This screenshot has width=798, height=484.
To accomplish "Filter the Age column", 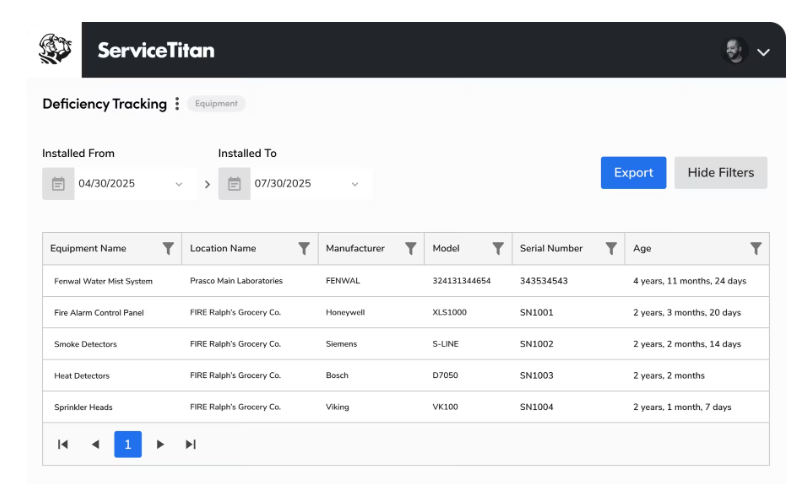I will [756, 248].
